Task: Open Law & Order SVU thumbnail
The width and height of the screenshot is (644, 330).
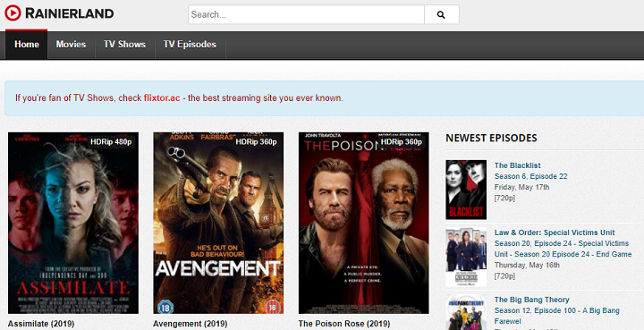Action: pyautogui.click(x=466, y=257)
